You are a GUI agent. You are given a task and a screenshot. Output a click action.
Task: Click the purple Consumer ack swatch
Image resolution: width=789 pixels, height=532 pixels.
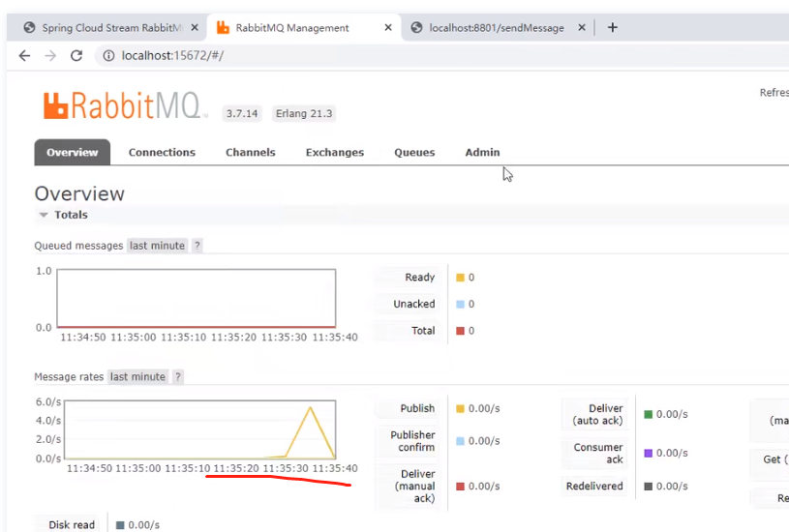coord(648,453)
